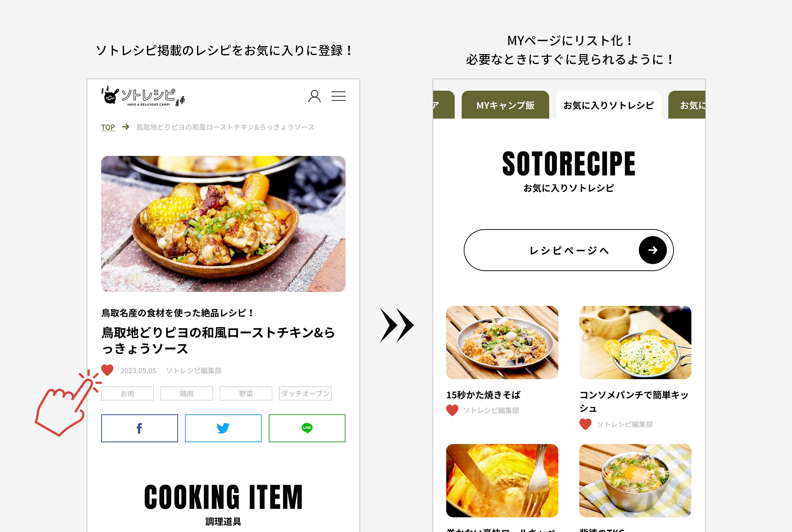Viewport: 792px width, 532px height.
Task: Open the 15秒かた焼きそば recipe thumbnail
Action: (502, 342)
